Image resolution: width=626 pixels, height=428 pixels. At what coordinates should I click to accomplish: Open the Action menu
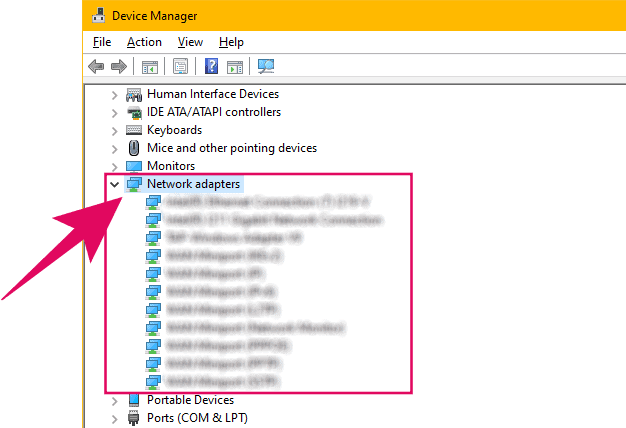(x=144, y=42)
